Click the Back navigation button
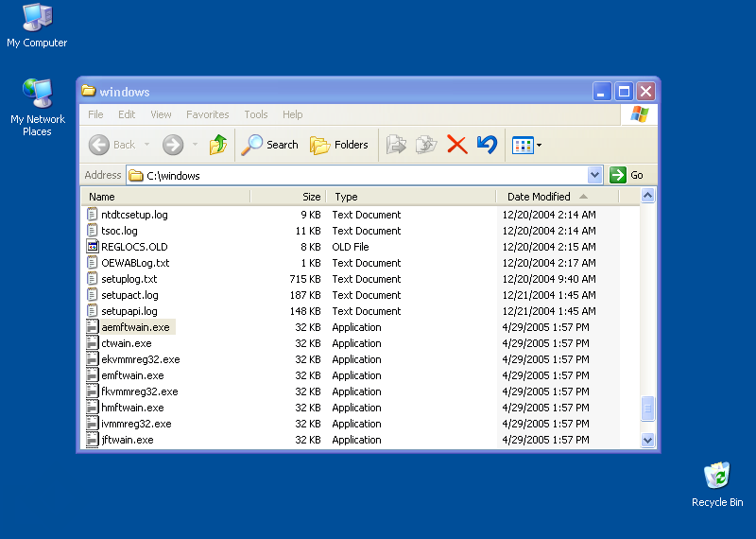 coord(112,145)
